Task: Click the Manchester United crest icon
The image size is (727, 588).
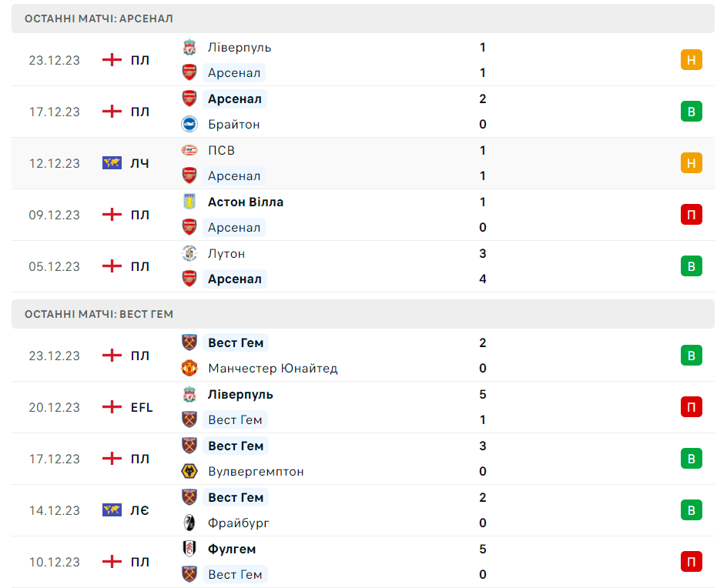Action: point(189,368)
